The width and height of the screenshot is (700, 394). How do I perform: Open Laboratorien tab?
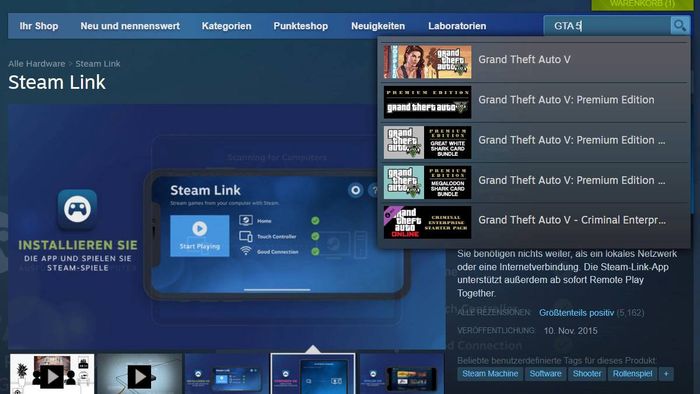tap(457, 26)
